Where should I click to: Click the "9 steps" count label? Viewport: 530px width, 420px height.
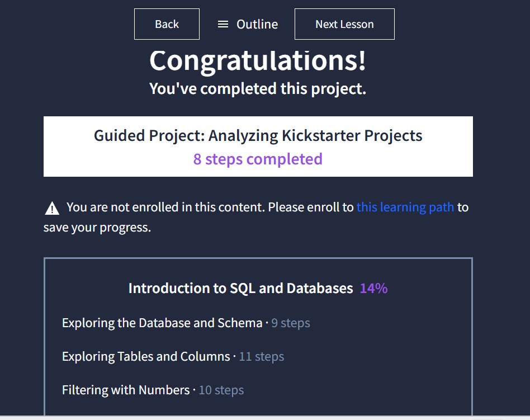pos(291,323)
